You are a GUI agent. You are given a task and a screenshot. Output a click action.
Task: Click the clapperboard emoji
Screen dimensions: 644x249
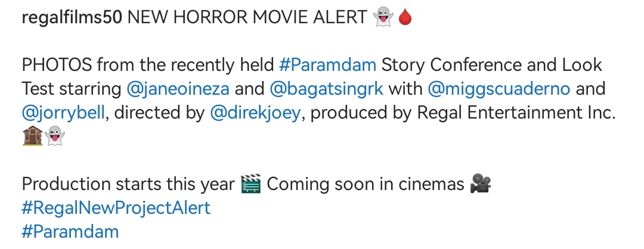pyautogui.click(x=251, y=184)
